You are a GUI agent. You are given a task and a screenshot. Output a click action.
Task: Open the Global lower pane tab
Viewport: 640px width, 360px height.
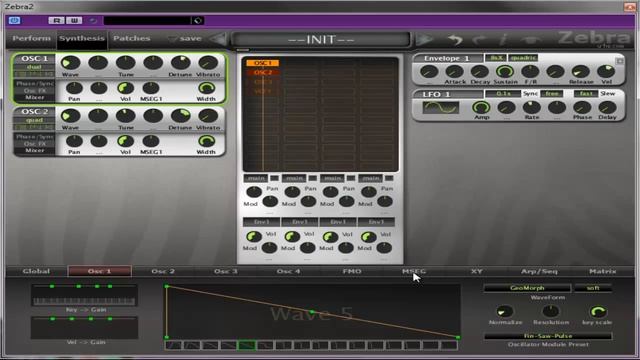[x=36, y=271]
